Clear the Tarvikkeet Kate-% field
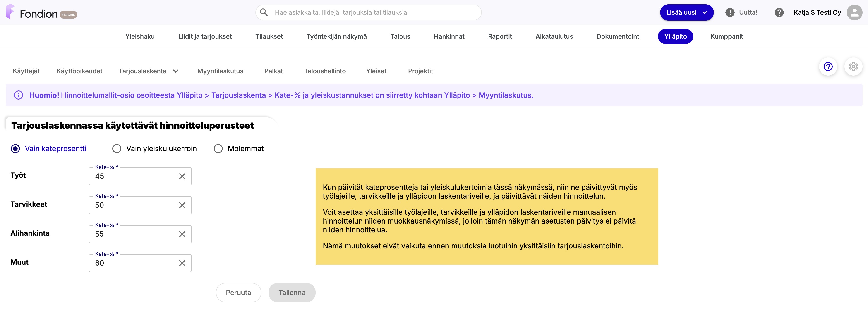This screenshot has width=868, height=314. (x=182, y=205)
